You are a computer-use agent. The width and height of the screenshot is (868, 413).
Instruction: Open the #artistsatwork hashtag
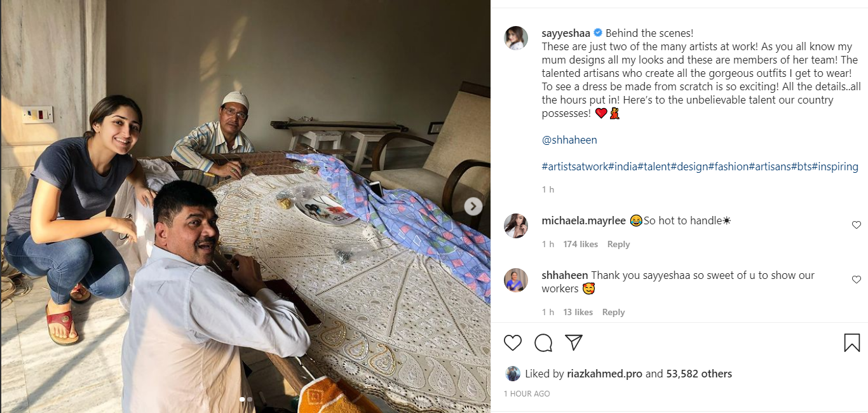(x=574, y=166)
